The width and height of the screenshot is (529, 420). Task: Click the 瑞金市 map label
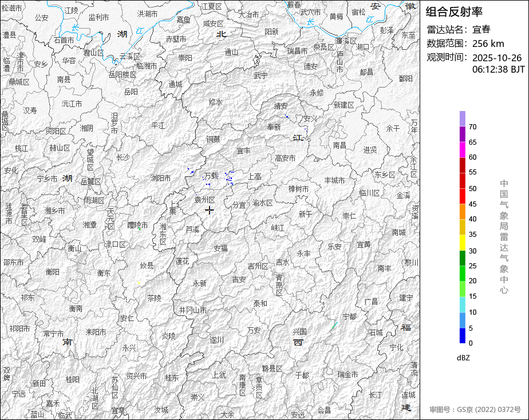(x=348, y=374)
